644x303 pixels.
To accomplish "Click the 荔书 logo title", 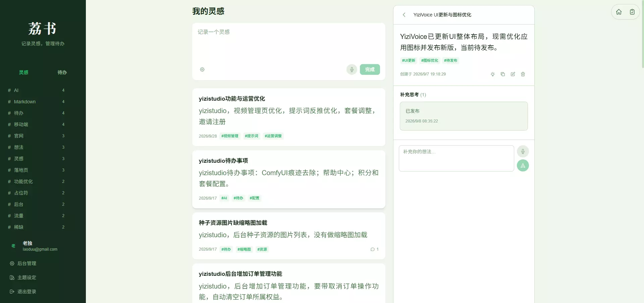I will click(x=43, y=29).
